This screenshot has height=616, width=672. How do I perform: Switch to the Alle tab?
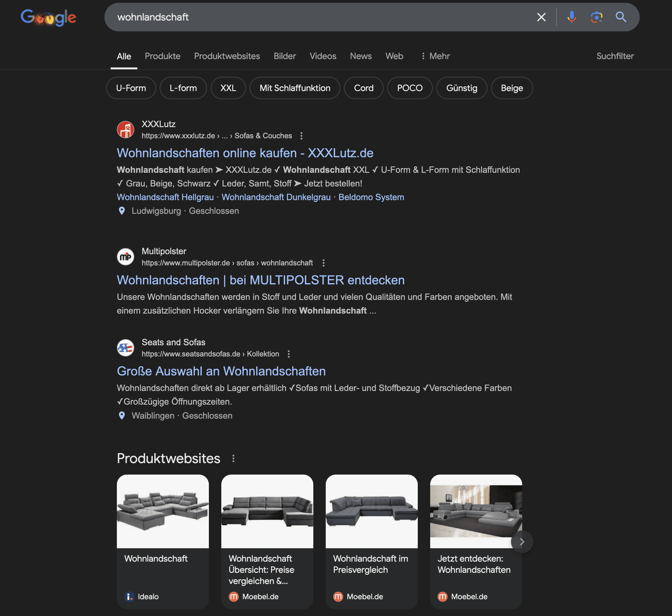(124, 56)
